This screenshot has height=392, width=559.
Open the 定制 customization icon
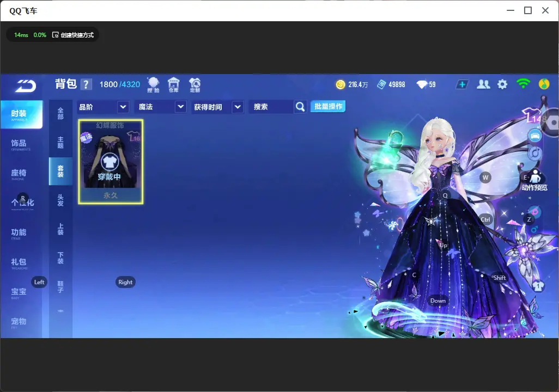195,85
